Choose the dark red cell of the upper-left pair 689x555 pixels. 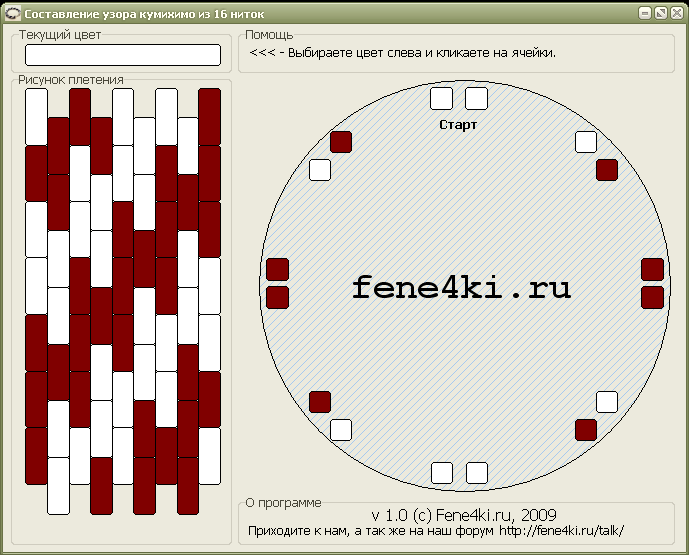tap(341, 142)
